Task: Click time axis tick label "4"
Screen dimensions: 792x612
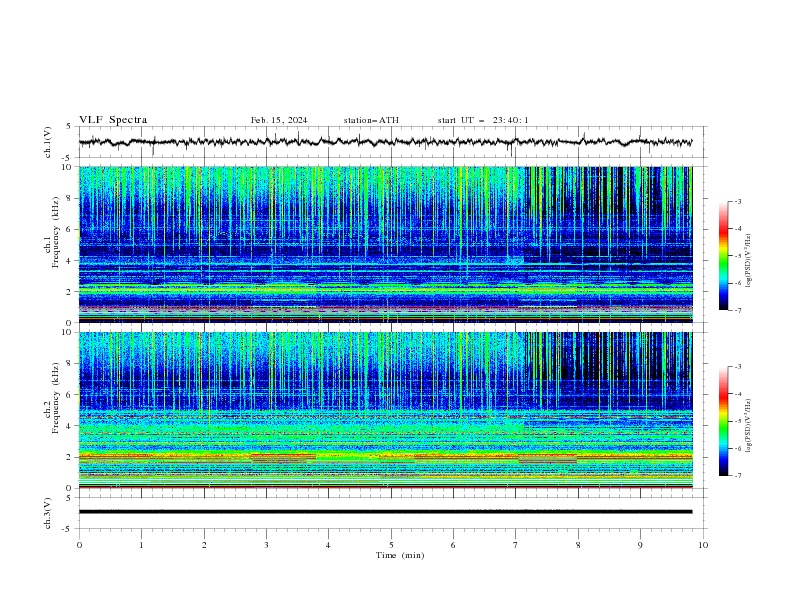Action: click(328, 545)
